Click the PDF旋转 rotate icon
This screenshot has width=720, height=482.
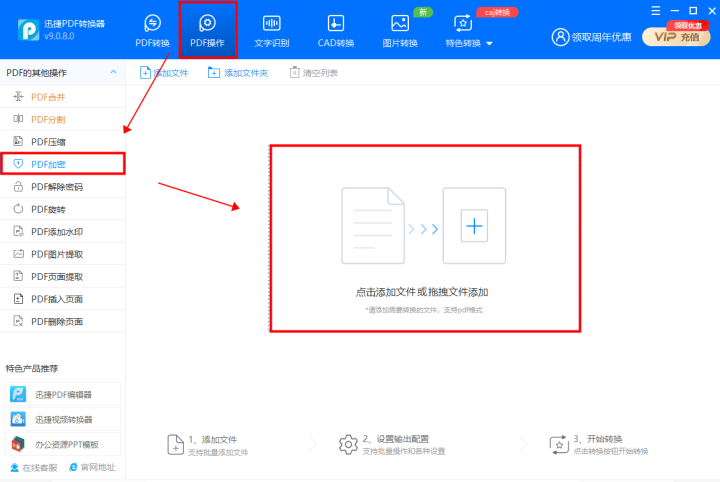18,209
